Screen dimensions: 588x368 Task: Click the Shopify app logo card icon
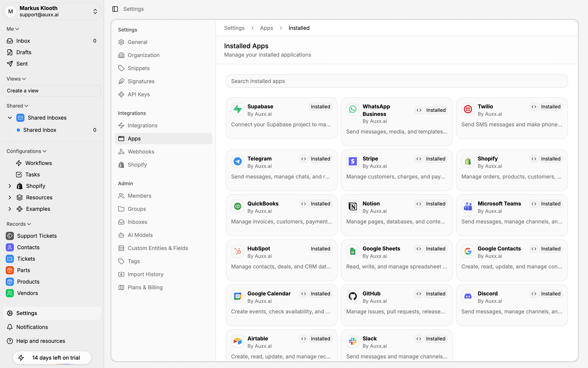pos(468,162)
